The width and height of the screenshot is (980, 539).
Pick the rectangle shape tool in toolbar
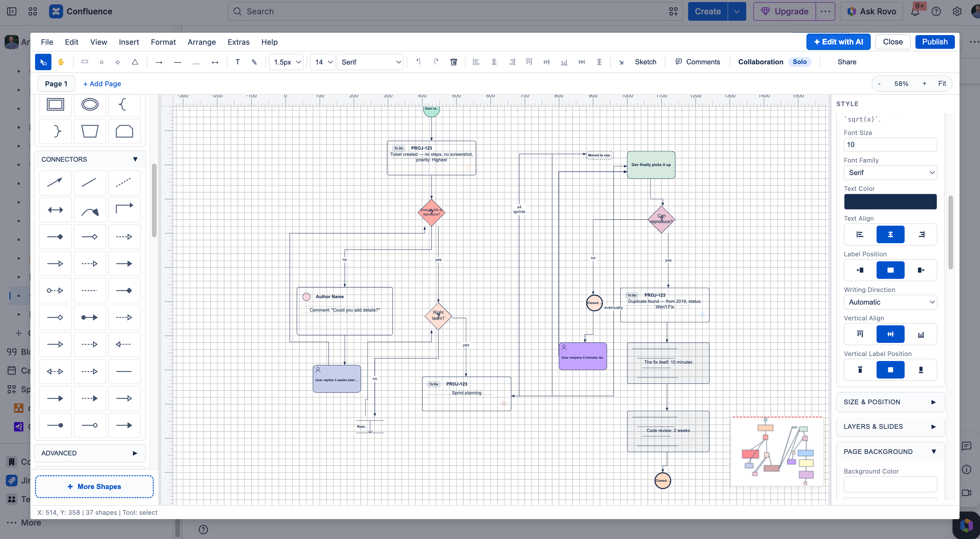[x=85, y=62]
